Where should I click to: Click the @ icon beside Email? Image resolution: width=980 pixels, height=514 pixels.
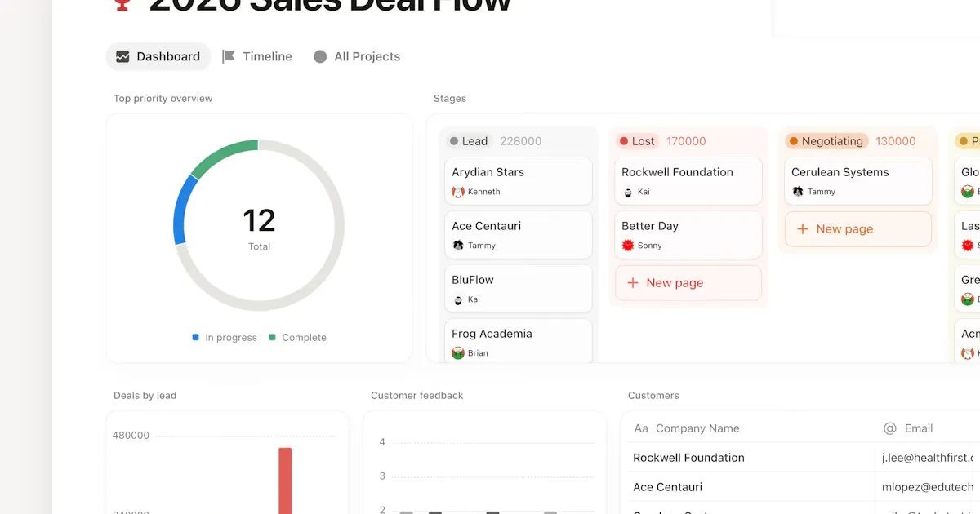(x=890, y=428)
